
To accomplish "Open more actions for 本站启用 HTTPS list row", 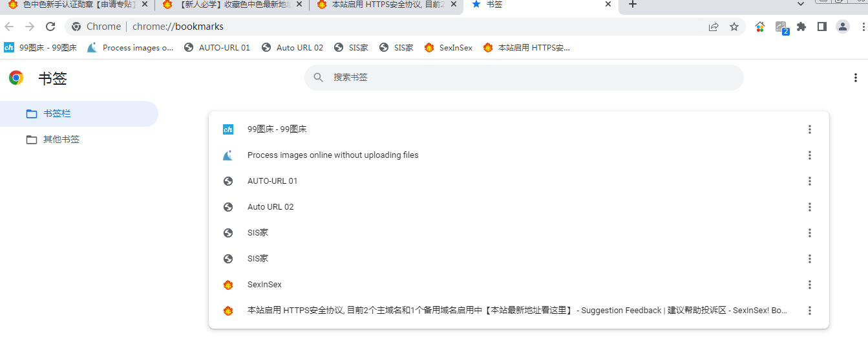I will click(x=810, y=311).
